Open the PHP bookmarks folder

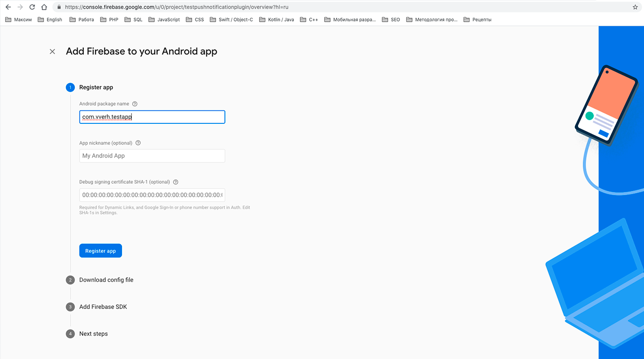click(109, 20)
